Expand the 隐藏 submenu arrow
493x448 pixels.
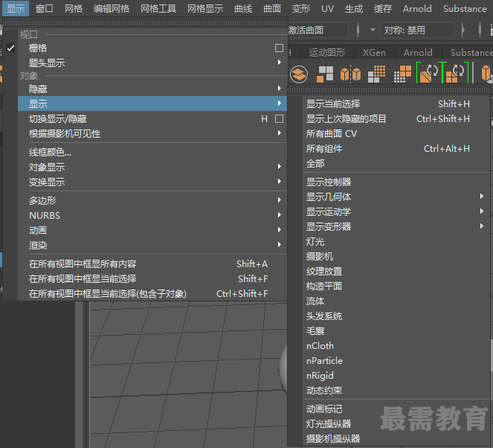[279, 89]
